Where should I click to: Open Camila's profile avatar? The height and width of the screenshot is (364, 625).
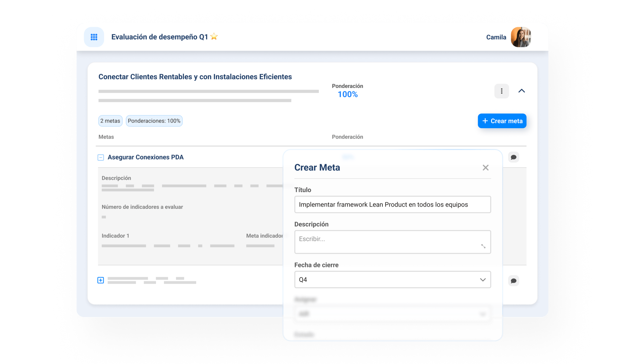coord(521,37)
